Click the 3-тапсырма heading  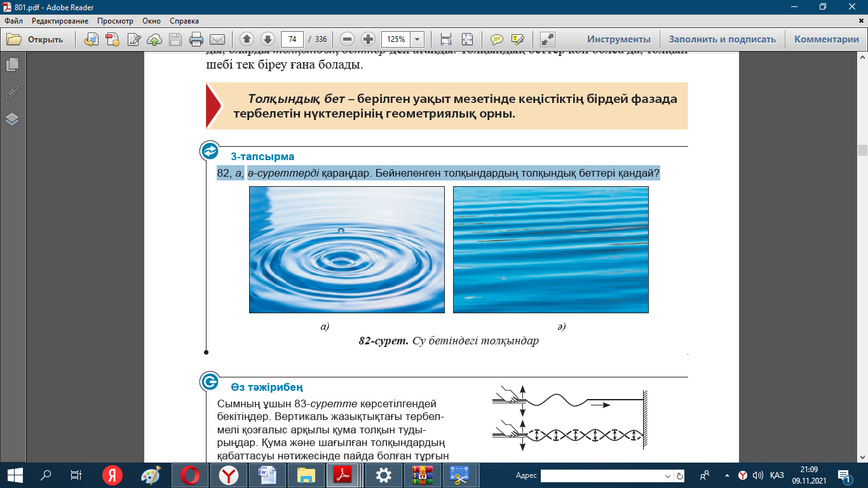point(262,156)
